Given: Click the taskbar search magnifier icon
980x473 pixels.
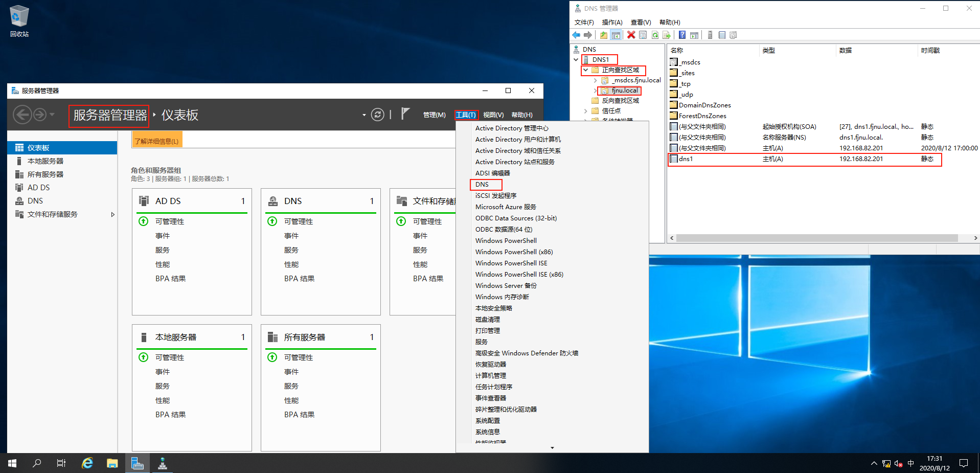Looking at the screenshot, I should tap(37, 463).
